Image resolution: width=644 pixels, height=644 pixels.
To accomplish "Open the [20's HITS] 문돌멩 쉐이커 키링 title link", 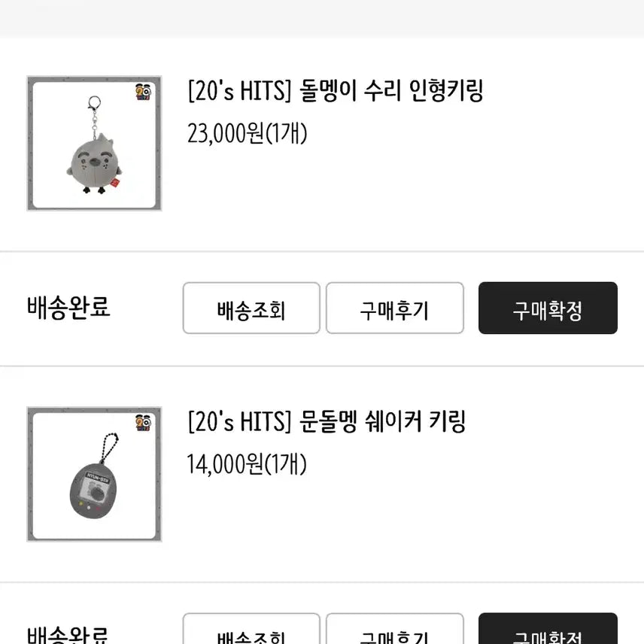I will (327, 423).
